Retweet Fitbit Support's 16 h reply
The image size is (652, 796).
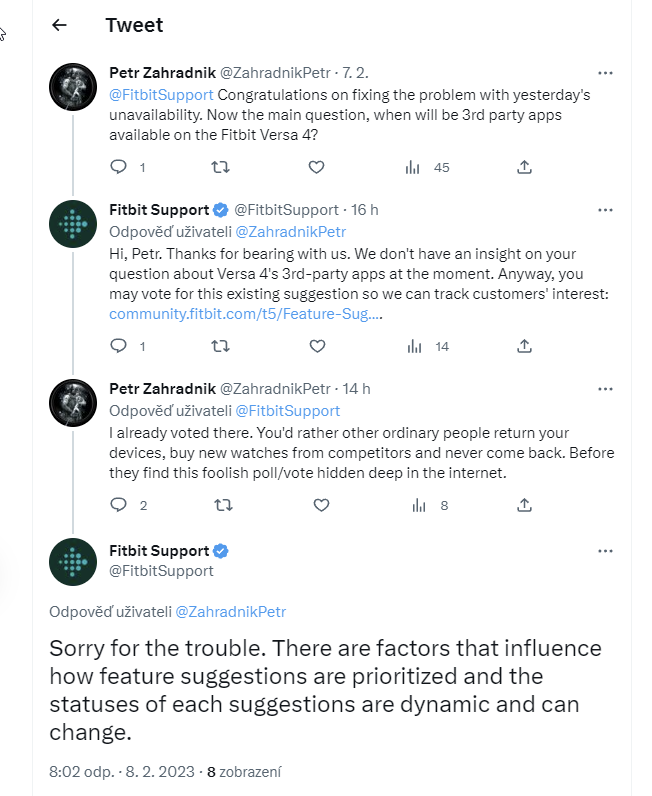click(x=220, y=346)
